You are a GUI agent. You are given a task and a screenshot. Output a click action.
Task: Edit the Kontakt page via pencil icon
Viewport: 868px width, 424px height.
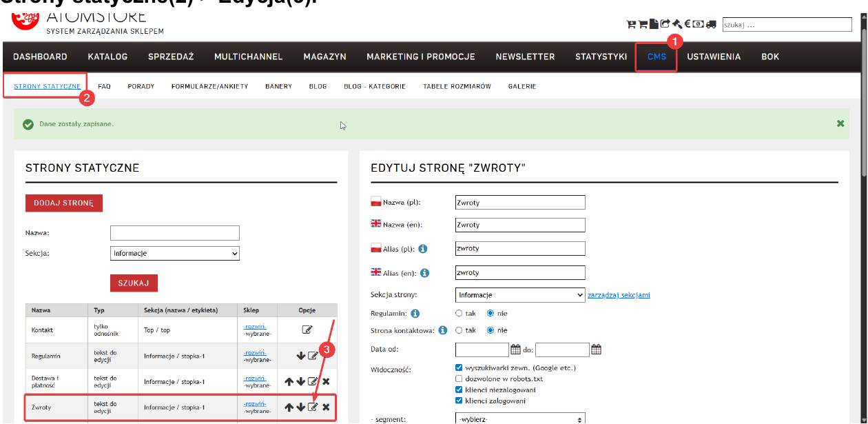pos(307,330)
